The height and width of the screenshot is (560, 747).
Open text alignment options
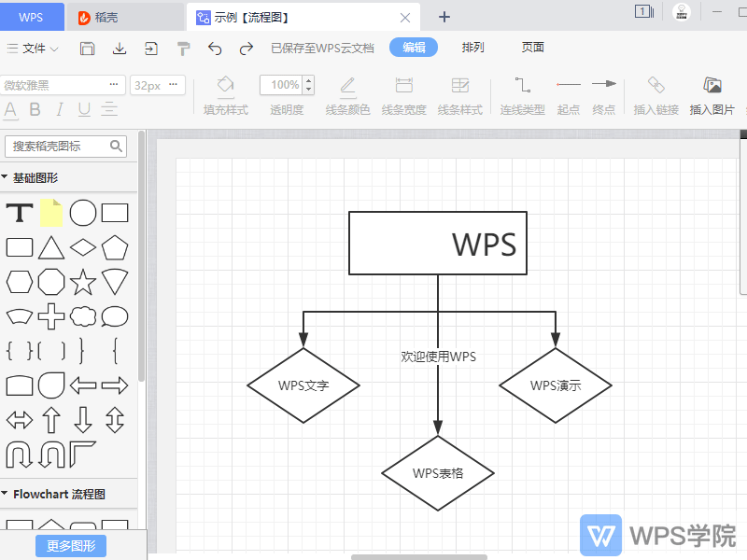point(109,109)
